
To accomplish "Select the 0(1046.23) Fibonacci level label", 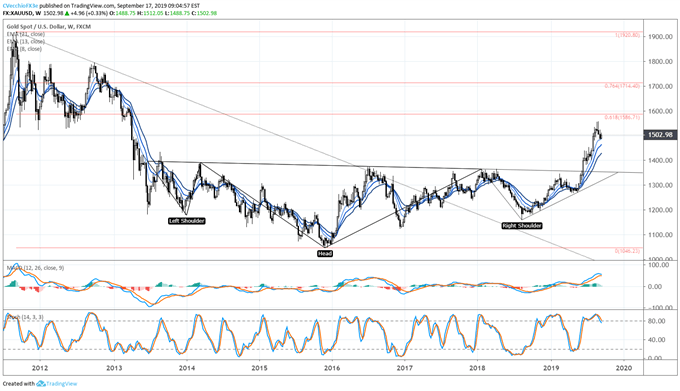I will coord(628,251).
